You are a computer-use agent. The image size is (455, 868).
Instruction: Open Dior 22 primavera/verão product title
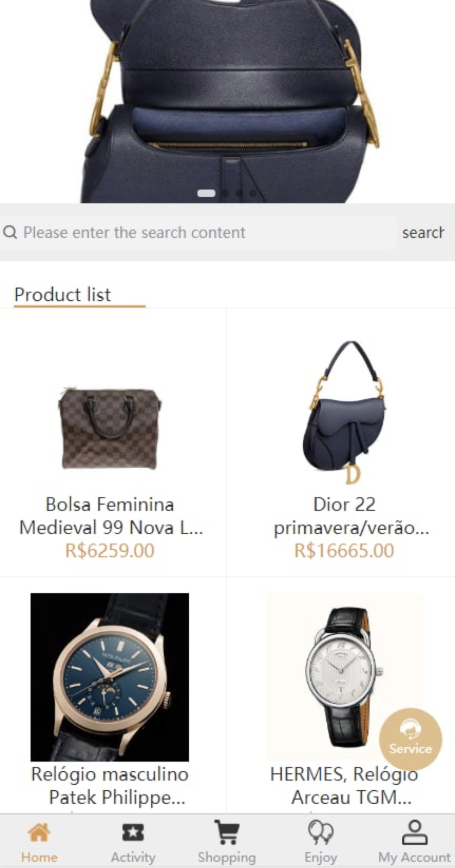pos(344,516)
